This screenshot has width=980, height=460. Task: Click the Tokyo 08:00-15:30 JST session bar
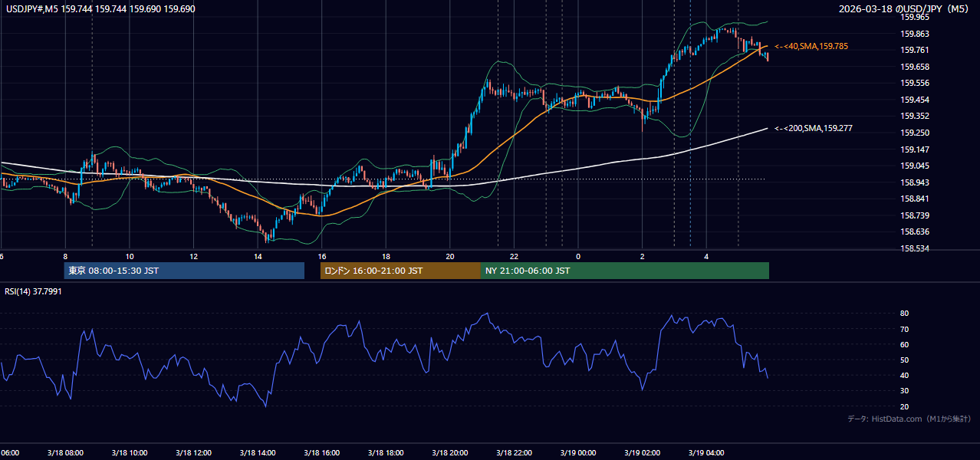[x=184, y=271]
